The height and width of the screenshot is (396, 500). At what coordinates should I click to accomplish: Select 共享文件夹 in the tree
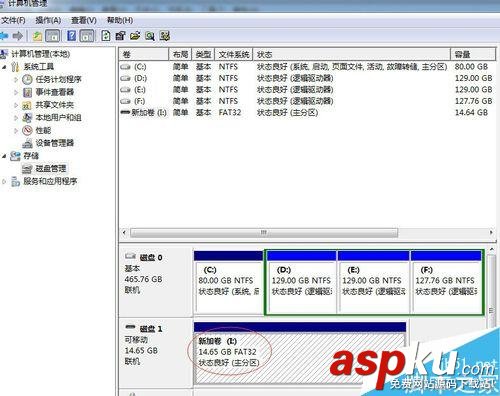click(55, 105)
